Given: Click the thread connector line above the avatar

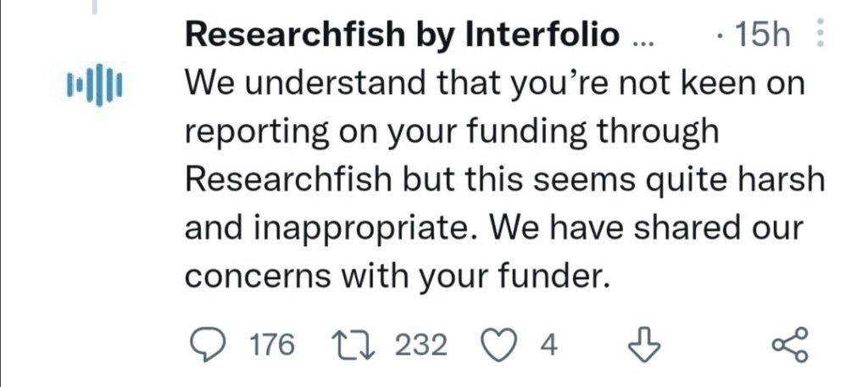Looking at the screenshot, I should [95, 7].
